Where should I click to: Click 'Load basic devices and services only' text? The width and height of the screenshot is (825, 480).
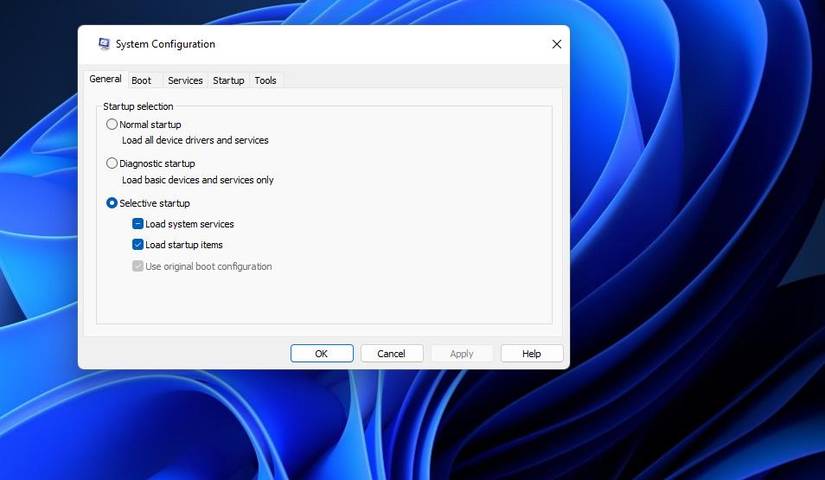click(x=198, y=180)
